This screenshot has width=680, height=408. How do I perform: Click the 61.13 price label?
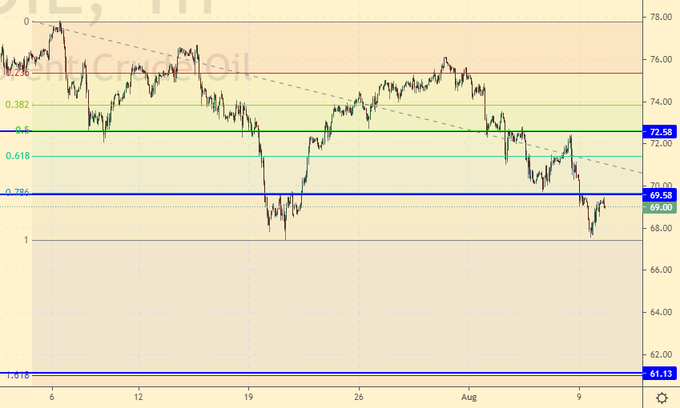pyautogui.click(x=660, y=374)
